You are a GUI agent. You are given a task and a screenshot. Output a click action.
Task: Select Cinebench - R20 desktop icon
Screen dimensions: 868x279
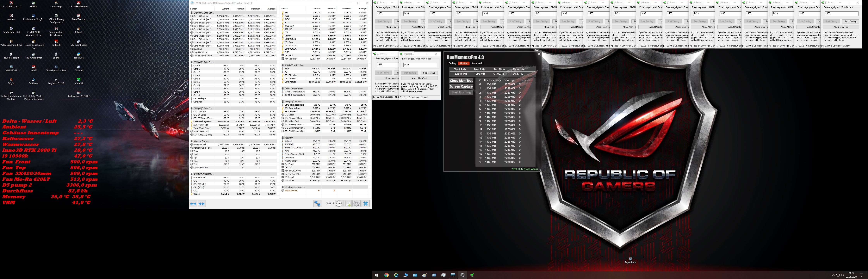(x=11, y=30)
